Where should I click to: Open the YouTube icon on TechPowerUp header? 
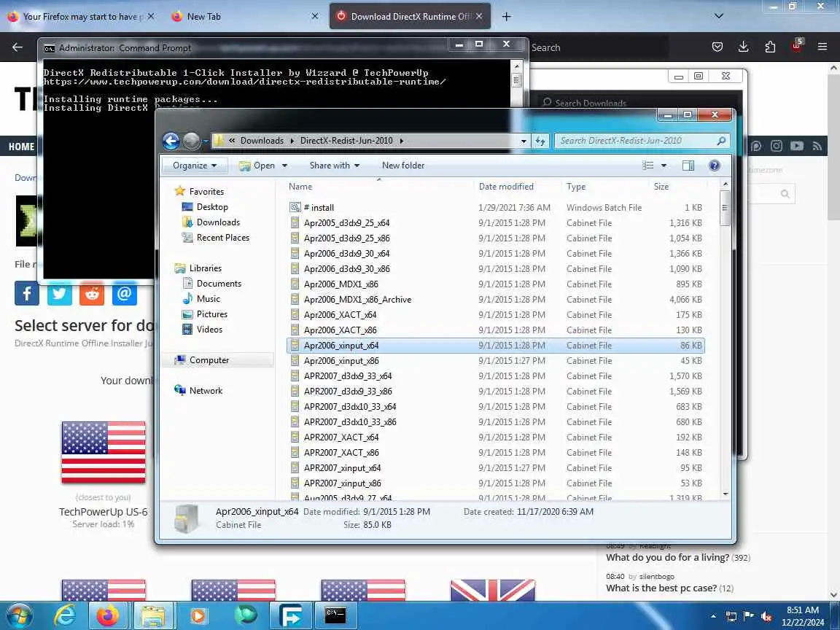(796, 146)
